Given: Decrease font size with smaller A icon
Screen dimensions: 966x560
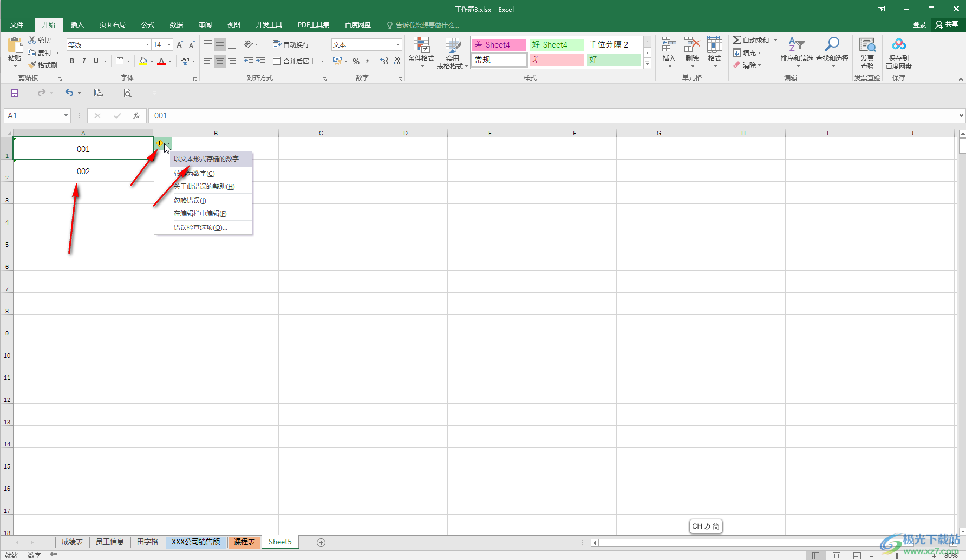Looking at the screenshot, I should point(192,44).
